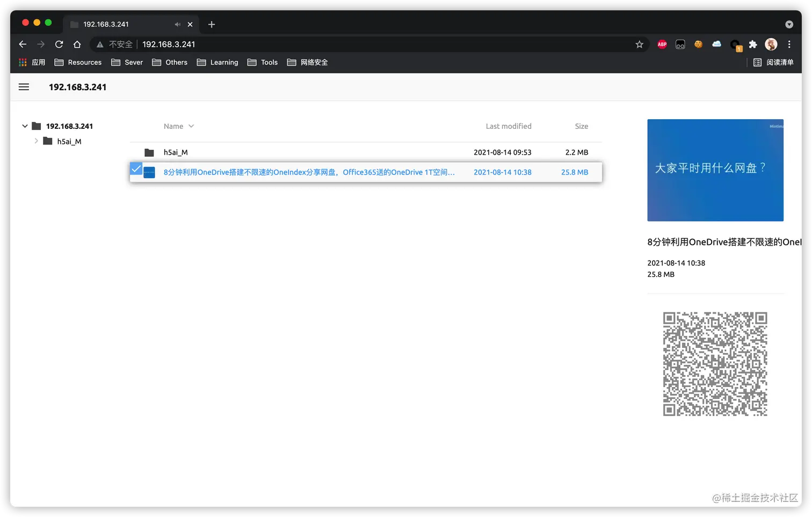Sort by Last modified column
The height and width of the screenshot is (517, 812).
pyautogui.click(x=509, y=126)
